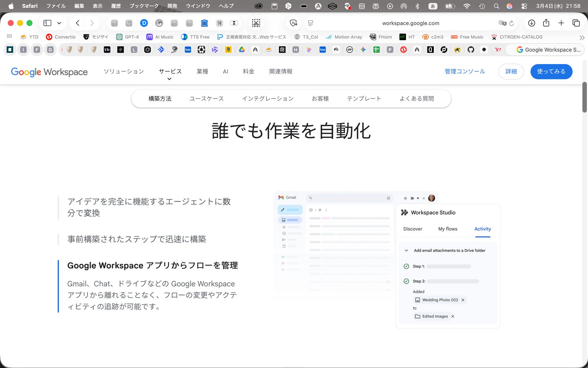Click the Box bookmark icon
Image resolution: width=588 pixels, height=368 pixels.
pos(188,49)
